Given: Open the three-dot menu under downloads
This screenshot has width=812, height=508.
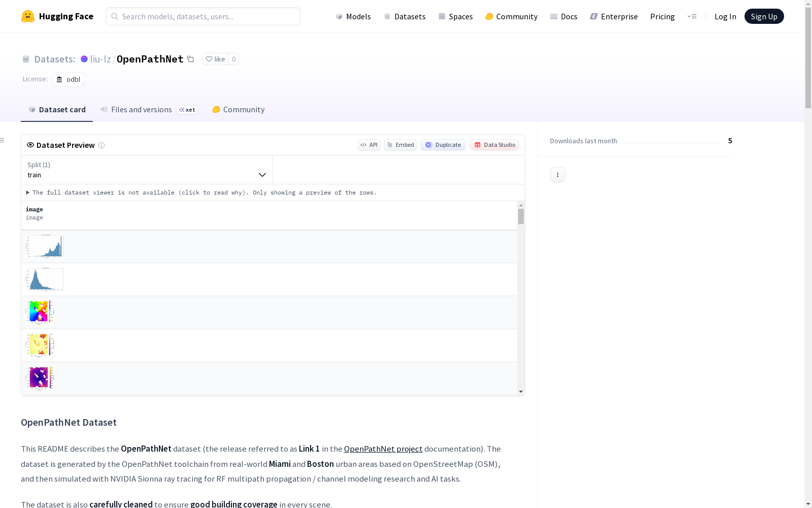Looking at the screenshot, I should [558, 175].
